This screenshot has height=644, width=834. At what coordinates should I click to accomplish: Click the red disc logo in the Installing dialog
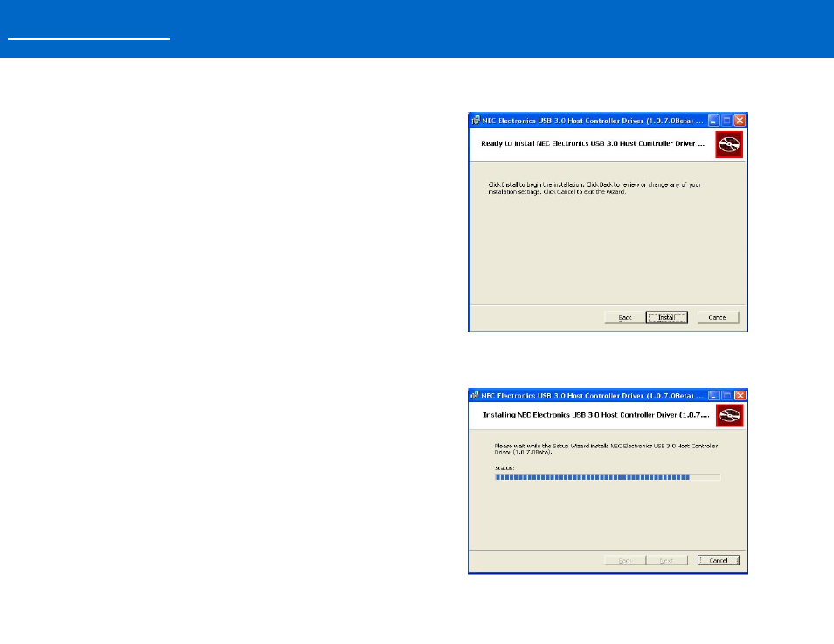point(729,415)
